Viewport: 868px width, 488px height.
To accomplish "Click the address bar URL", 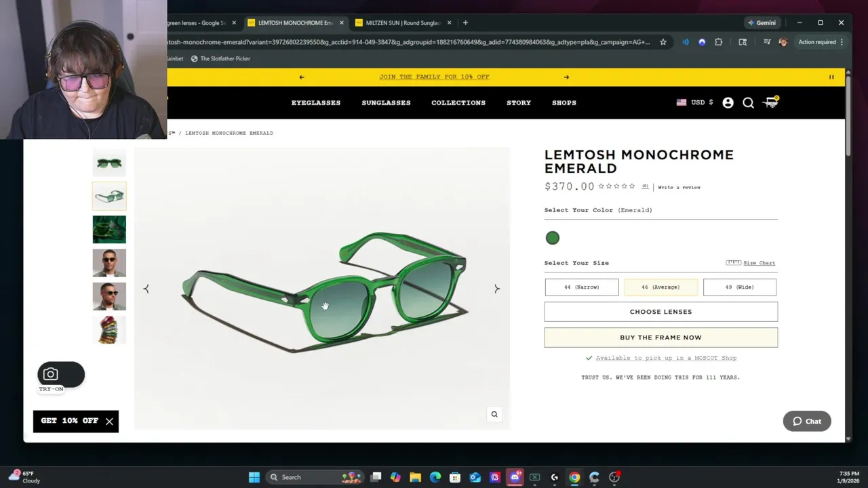I will tap(408, 42).
